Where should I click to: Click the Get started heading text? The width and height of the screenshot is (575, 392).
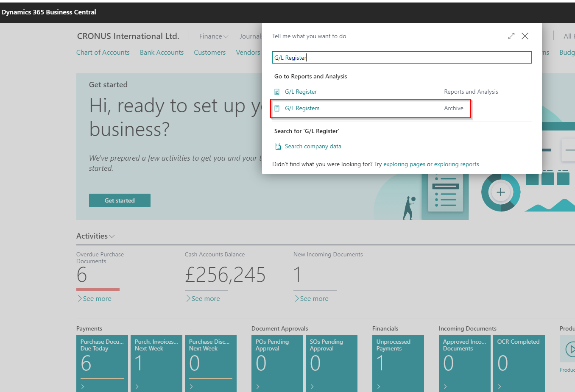[x=108, y=85]
